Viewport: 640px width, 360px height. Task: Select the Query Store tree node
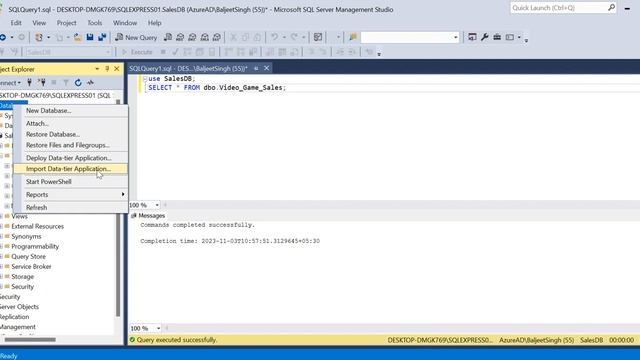[x=29, y=256]
